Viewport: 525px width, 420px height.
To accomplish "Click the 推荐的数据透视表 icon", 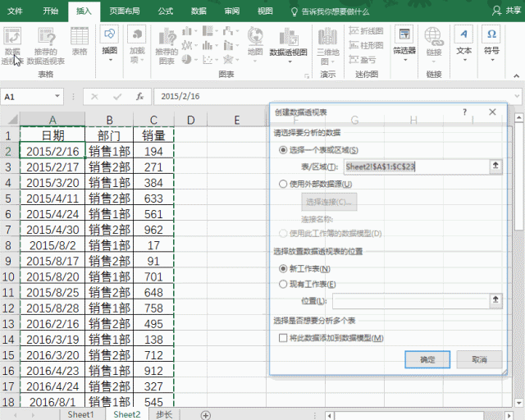I will point(44,43).
